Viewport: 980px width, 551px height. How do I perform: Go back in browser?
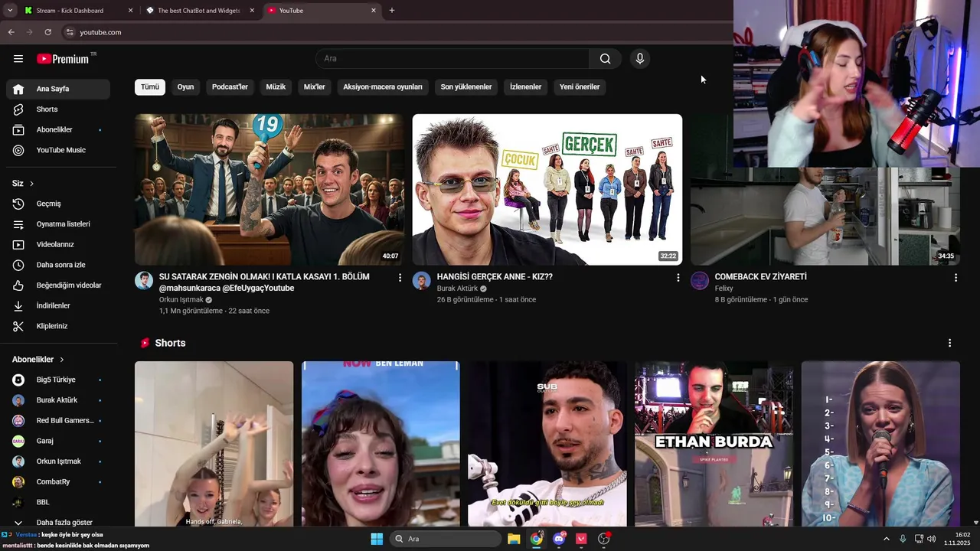(x=11, y=32)
